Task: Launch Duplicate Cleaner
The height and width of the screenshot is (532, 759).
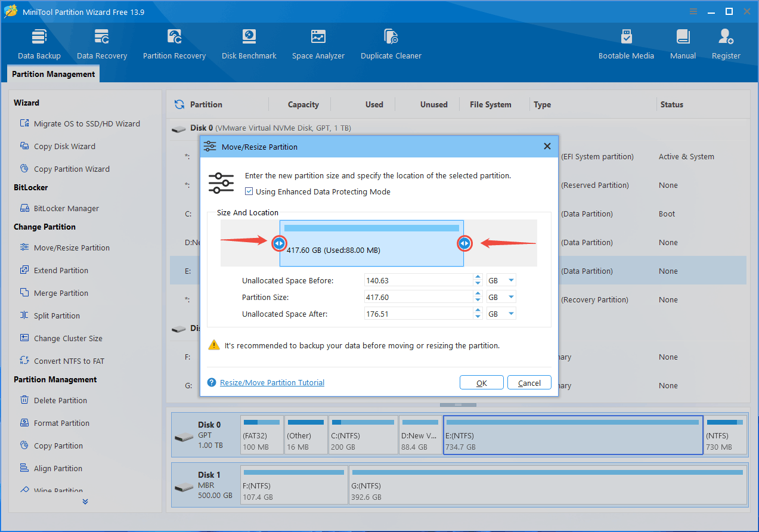Action: click(x=391, y=44)
